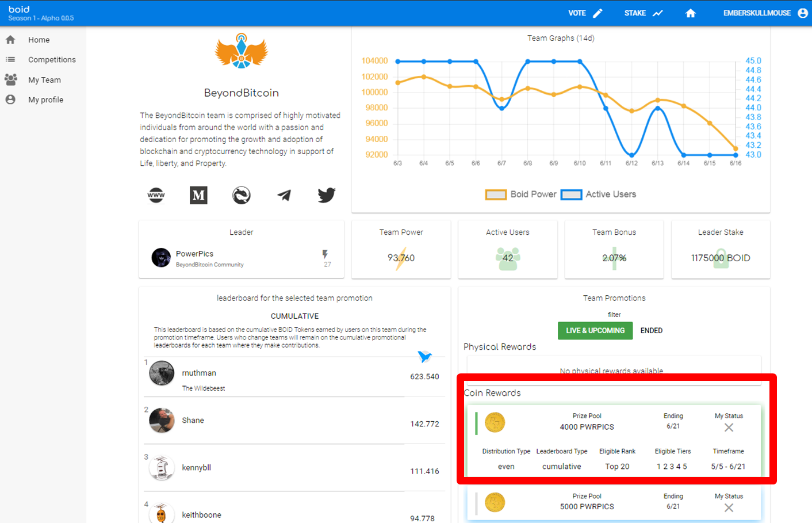Click the 4000 PWRPICS prize pool text
This screenshot has height=523, width=812.
(587, 427)
